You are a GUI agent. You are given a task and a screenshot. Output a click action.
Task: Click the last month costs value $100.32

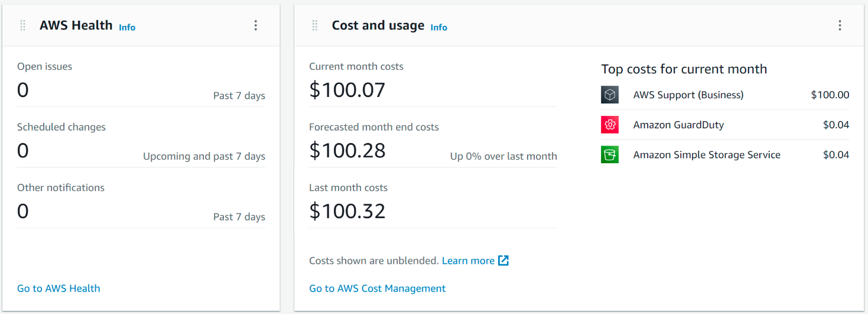tap(347, 211)
